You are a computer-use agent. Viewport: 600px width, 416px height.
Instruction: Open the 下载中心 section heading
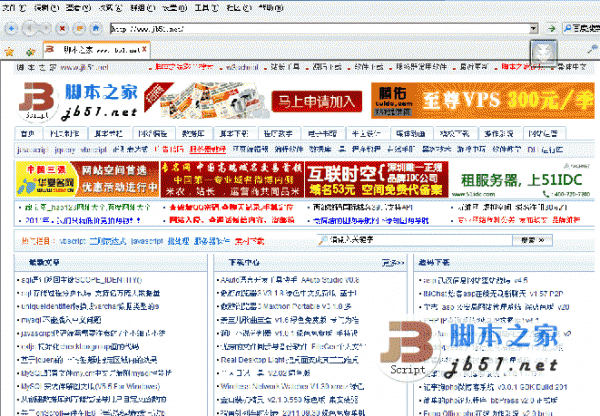click(244, 263)
